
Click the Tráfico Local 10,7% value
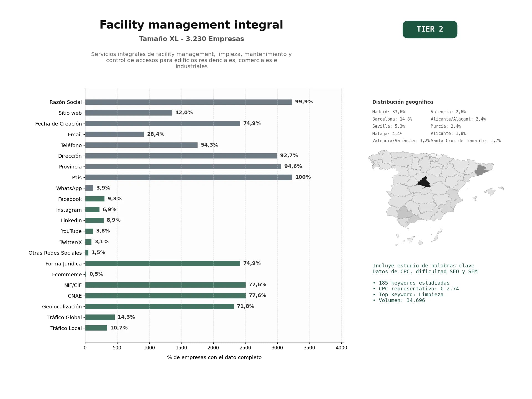119,328
